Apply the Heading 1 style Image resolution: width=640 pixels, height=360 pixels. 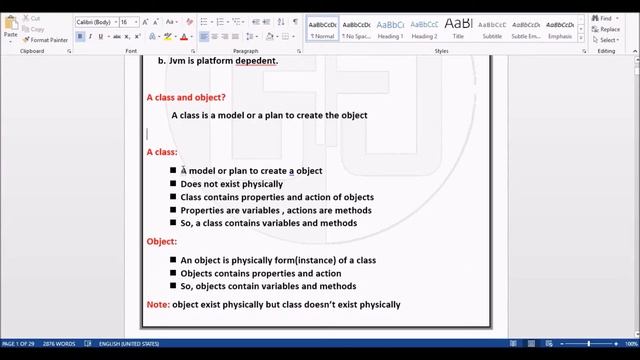(x=390, y=29)
